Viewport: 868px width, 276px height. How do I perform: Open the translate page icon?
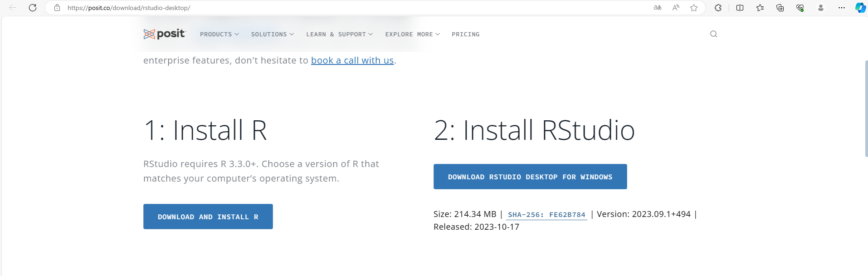pyautogui.click(x=657, y=8)
